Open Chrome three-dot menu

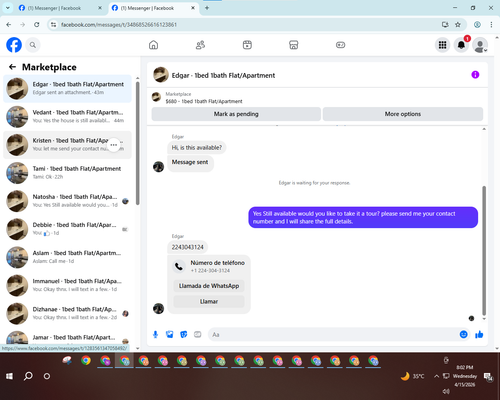pos(491,24)
